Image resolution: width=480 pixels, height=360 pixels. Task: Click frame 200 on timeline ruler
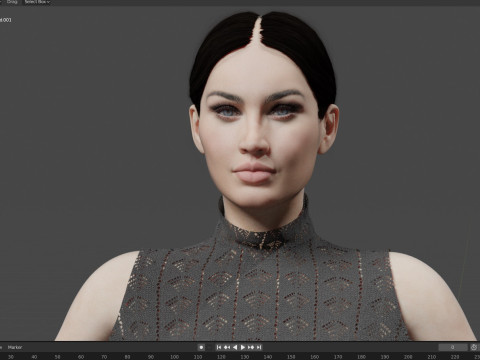click(x=408, y=357)
